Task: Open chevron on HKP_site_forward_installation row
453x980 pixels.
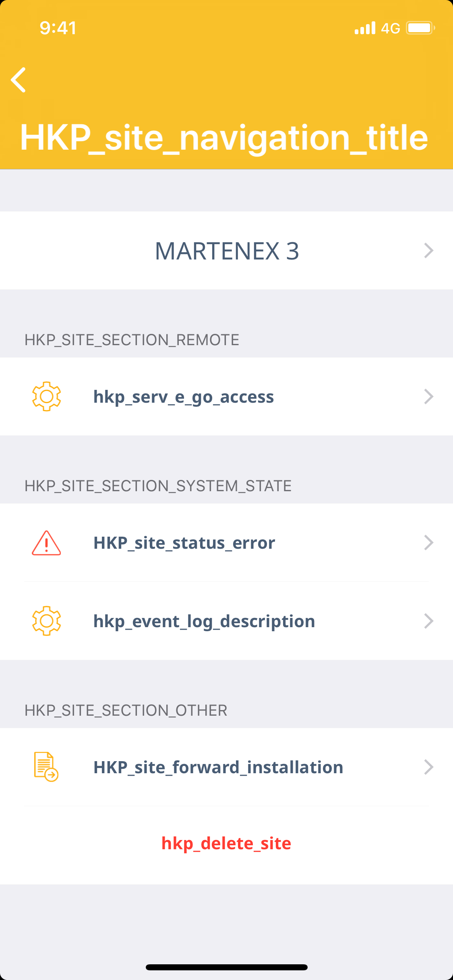Action: [x=428, y=767]
